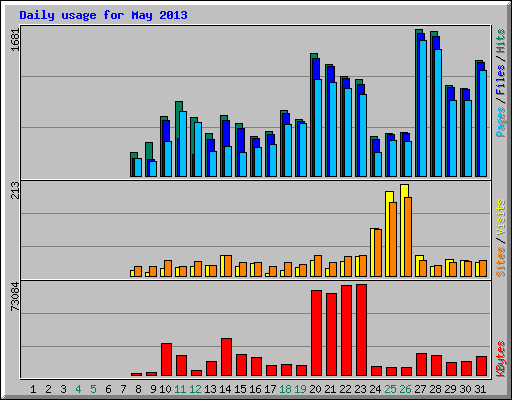Select the green weekend day label 12
Image resolution: width=512 pixels, height=400 pixels.
click(195, 389)
